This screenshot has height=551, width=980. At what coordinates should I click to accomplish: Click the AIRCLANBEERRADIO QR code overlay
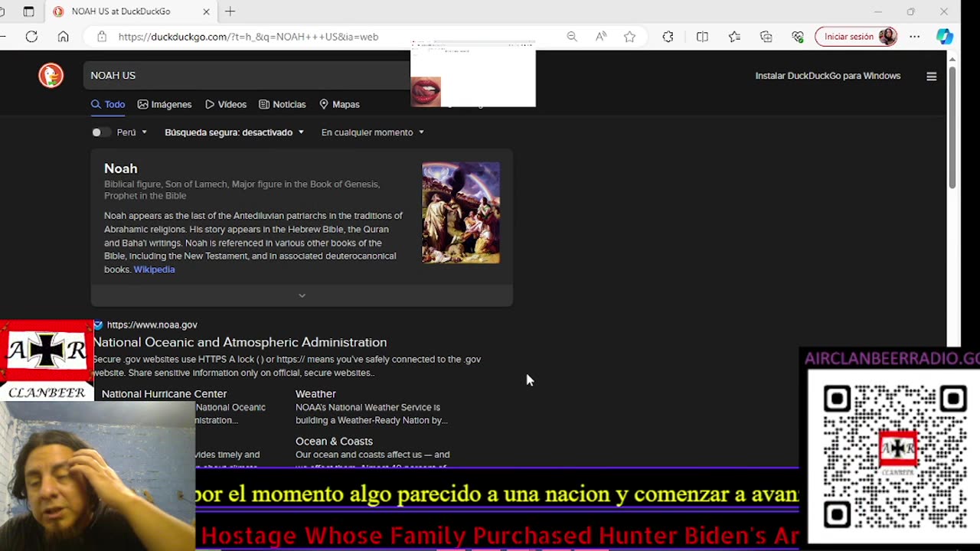tap(893, 456)
